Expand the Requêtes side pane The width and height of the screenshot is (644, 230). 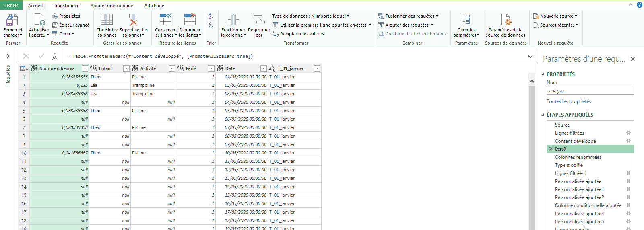tap(8, 56)
